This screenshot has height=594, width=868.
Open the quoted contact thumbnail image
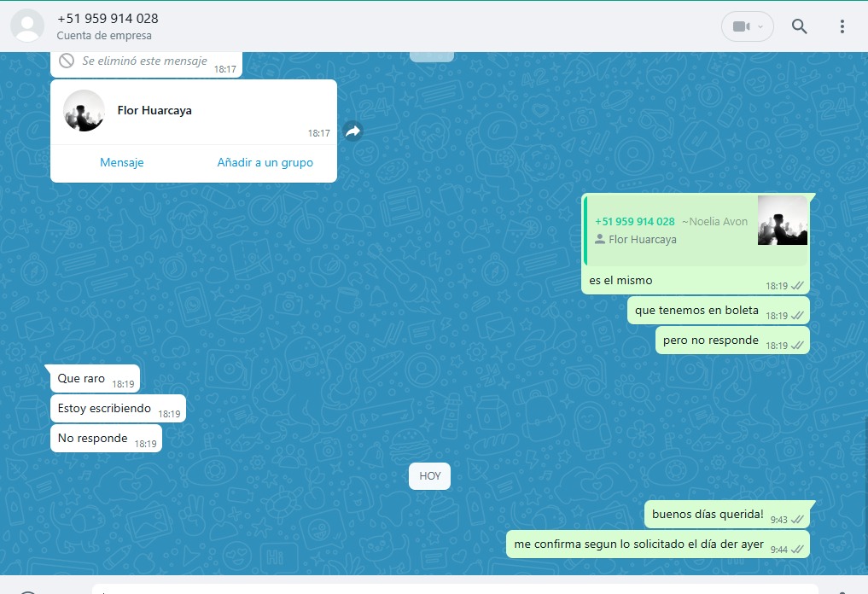point(782,220)
